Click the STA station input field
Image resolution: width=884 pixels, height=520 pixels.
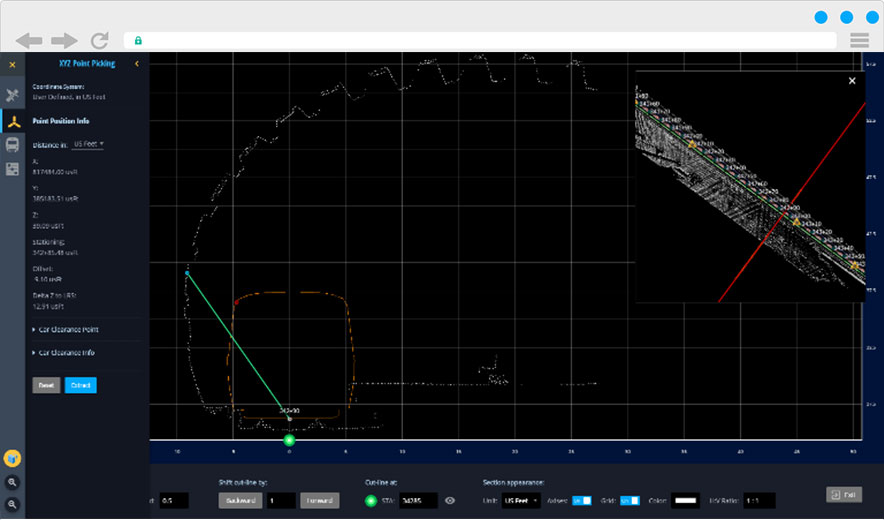tap(418, 500)
